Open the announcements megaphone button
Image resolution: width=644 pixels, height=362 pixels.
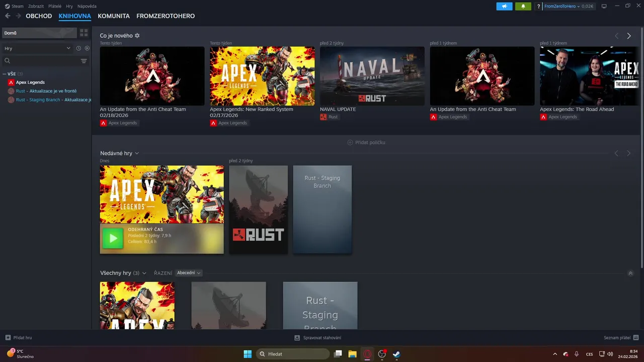[x=504, y=7]
